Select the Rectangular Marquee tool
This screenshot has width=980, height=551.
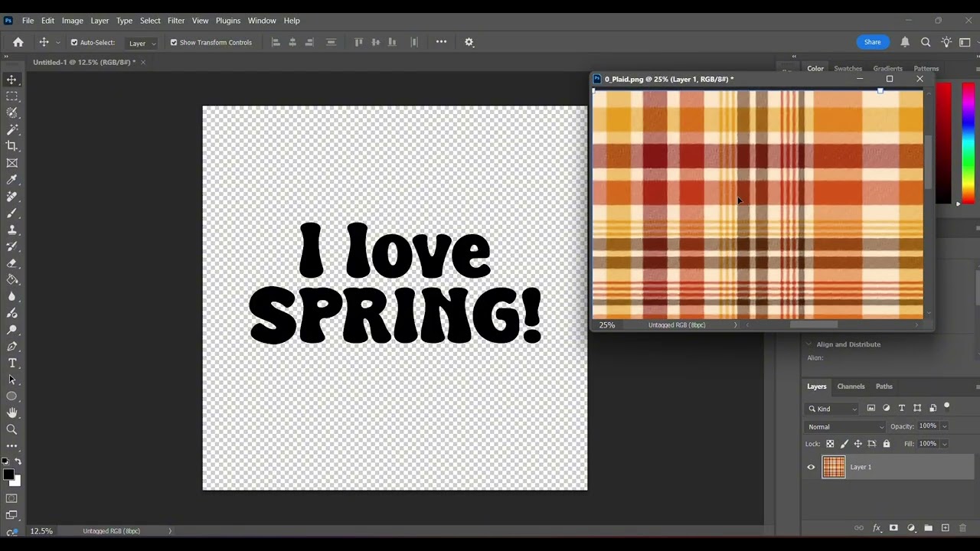tap(11, 96)
